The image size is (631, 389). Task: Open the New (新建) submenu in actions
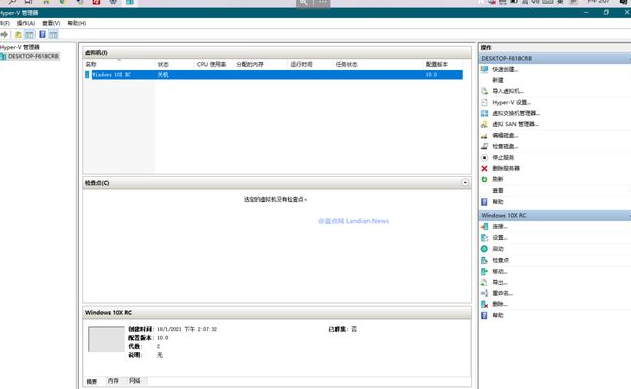tap(498, 80)
